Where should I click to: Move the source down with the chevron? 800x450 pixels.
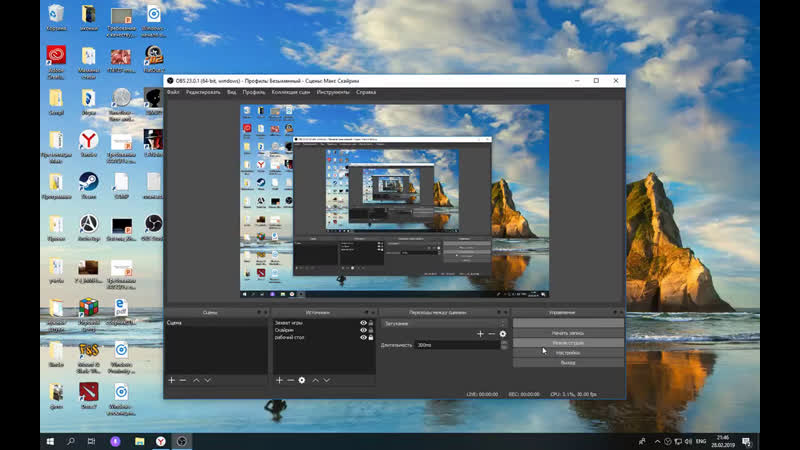tap(327, 380)
